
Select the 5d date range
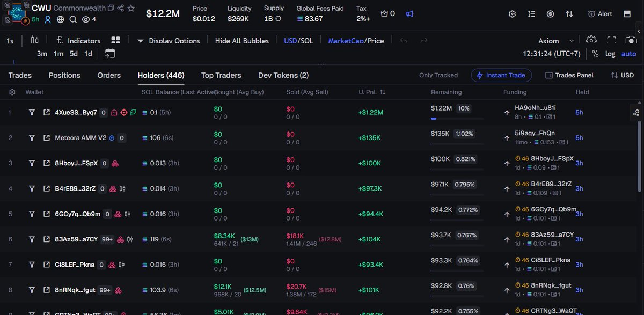(x=74, y=54)
